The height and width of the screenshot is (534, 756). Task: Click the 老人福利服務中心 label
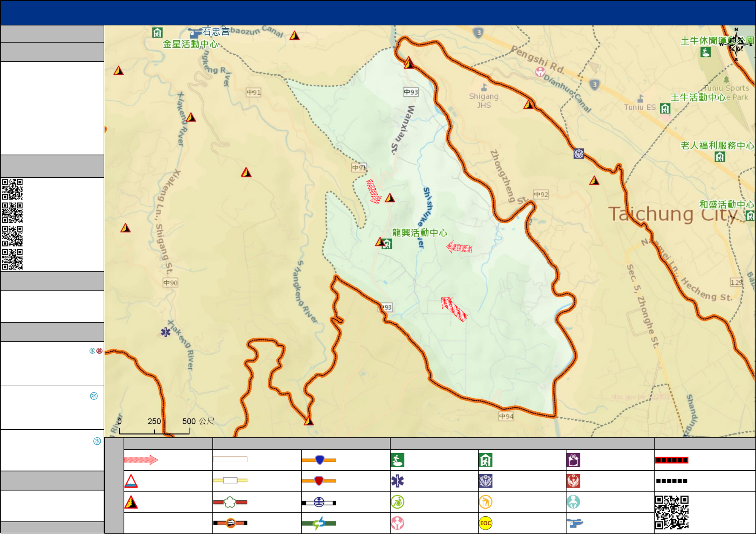[717, 145]
